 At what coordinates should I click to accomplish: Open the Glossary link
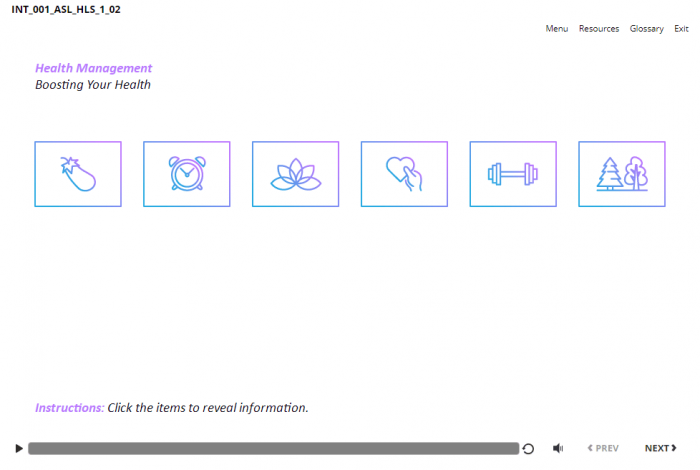646,29
